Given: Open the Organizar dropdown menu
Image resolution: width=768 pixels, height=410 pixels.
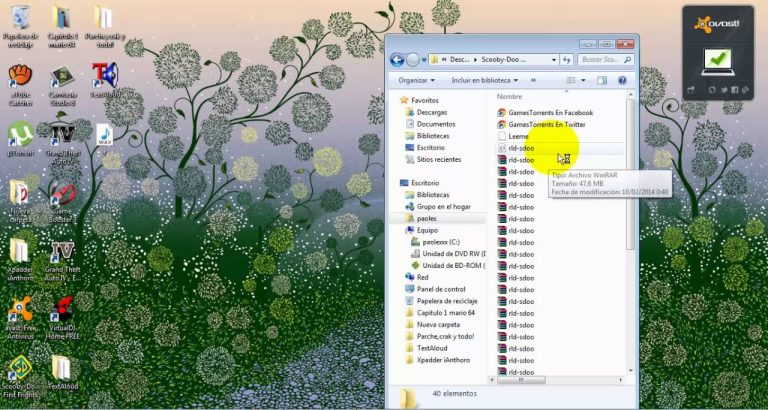Looking at the screenshot, I should (416, 80).
